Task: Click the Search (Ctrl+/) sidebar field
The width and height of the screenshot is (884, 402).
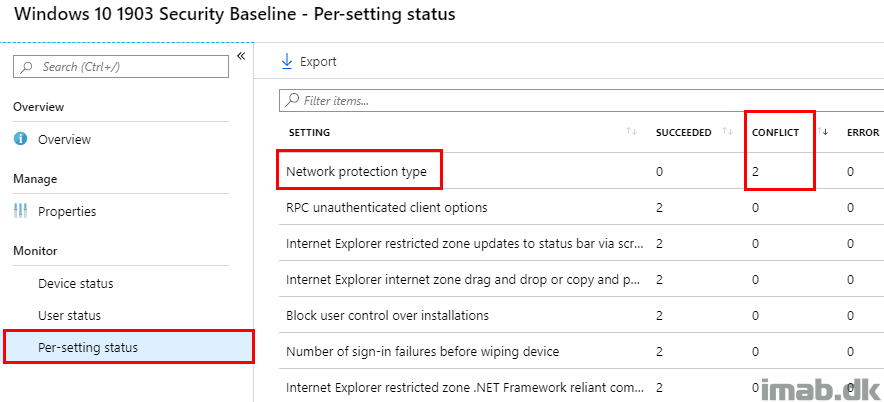Action: (x=121, y=67)
